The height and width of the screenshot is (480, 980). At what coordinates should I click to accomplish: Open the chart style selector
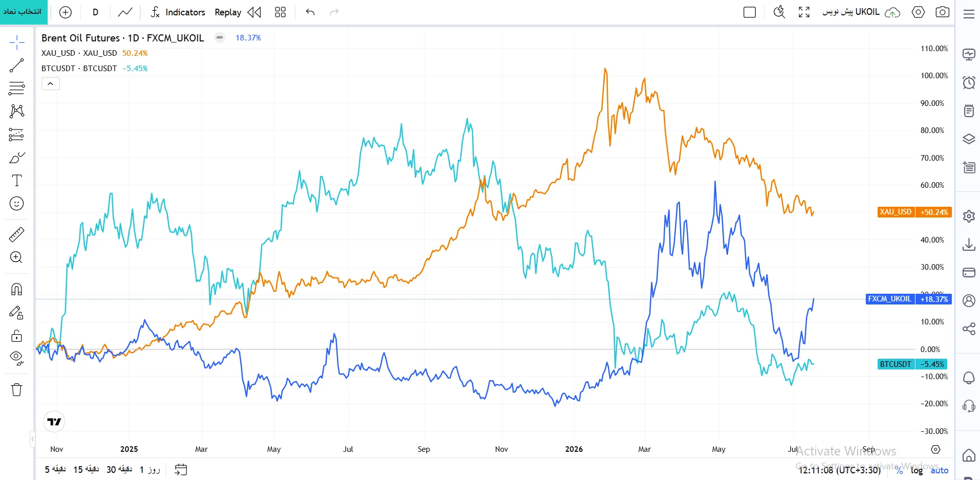pyautogui.click(x=125, y=12)
